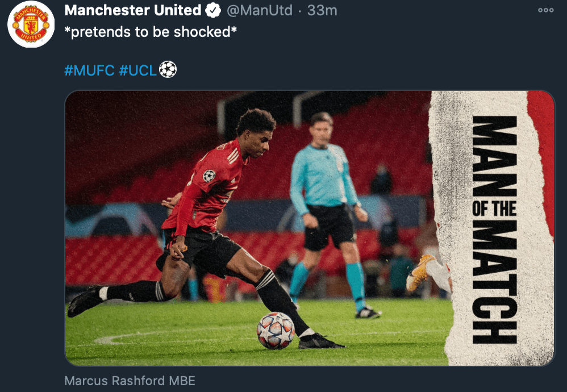Click the 'OF THE' text on the banner
The height and width of the screenshot is (392, 567).
[x=494, y=209]
